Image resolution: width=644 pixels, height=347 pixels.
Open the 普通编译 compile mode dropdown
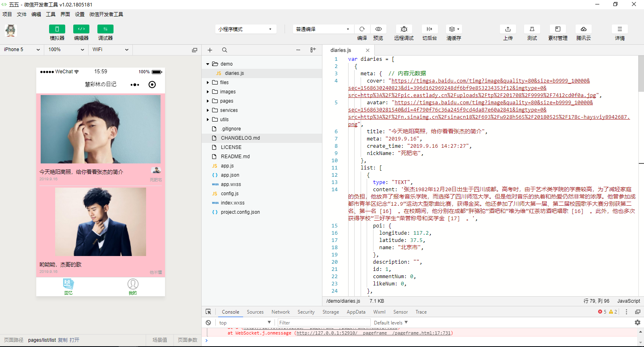pos(323,29)
